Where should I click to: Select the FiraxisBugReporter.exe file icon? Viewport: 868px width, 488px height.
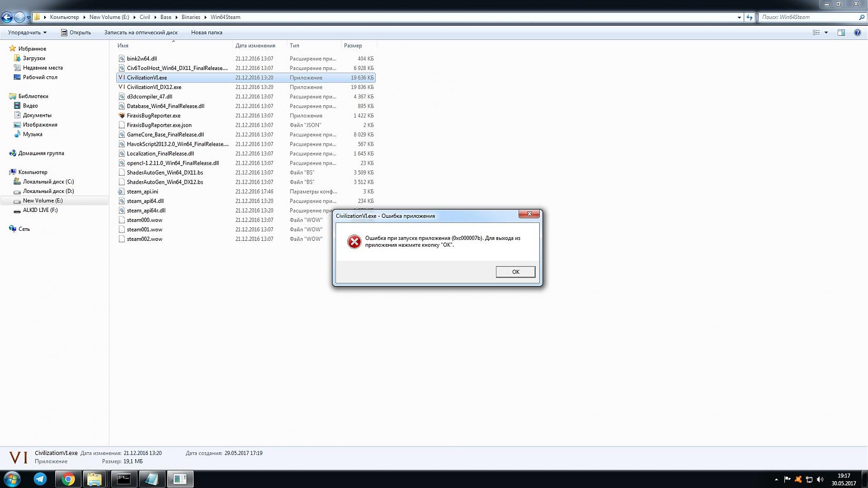(x=122, y=115)
